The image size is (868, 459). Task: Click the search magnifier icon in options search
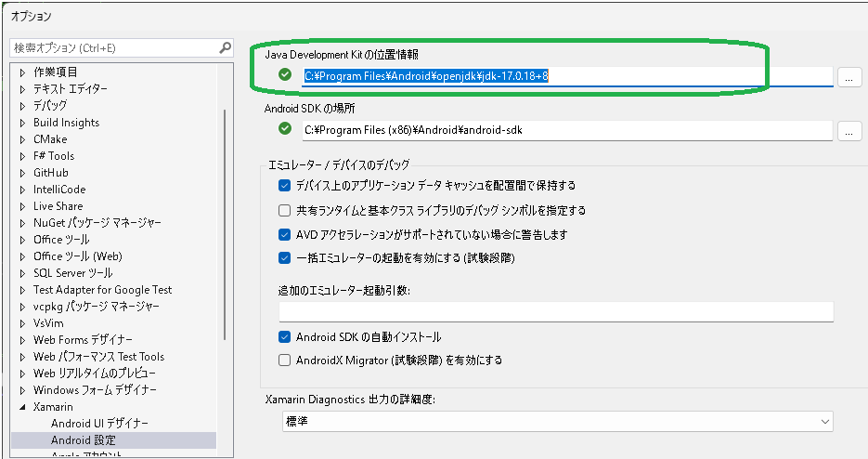(225, 47)
